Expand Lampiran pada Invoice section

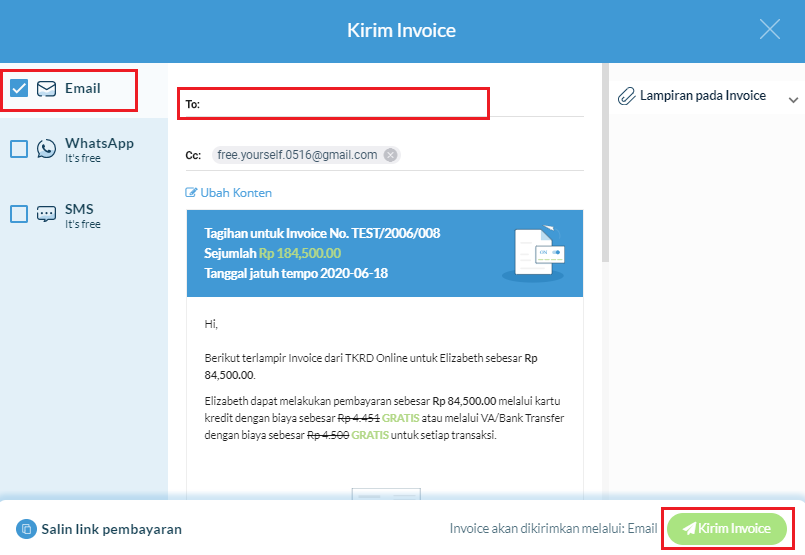[793, 100]
